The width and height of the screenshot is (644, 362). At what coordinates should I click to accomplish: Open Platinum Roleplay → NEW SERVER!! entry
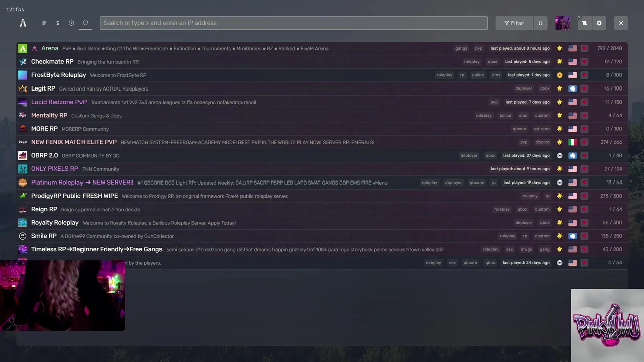coord(322,183)
